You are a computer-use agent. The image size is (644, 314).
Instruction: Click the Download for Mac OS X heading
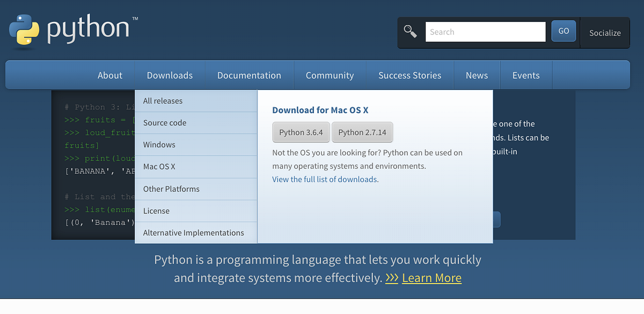click(x=320, y=110)
